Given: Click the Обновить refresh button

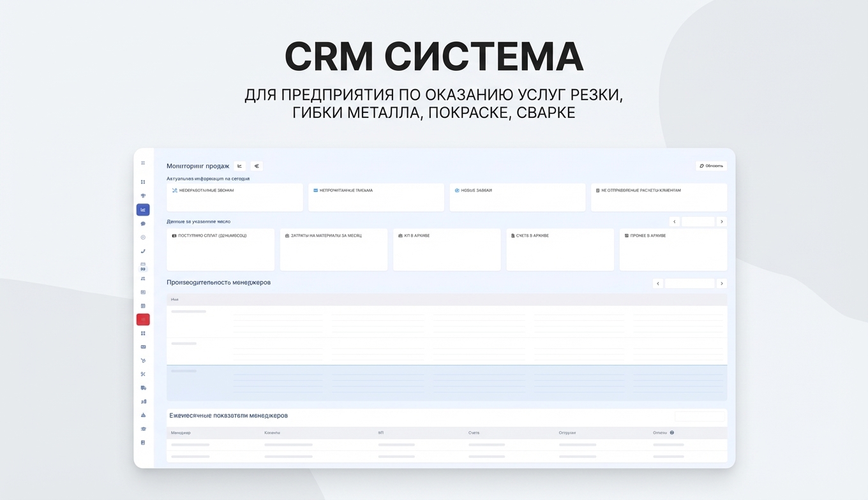Looking at the screenshot, I should point(711,165).
